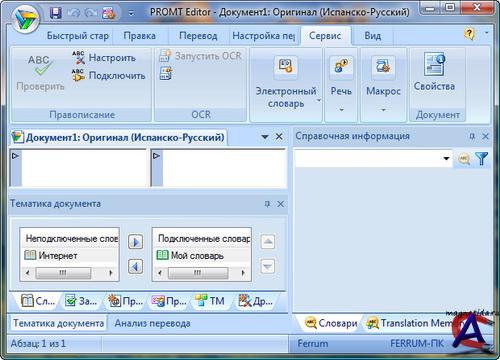Move dictionary right with blue arrow button

(x=135, y=242)
